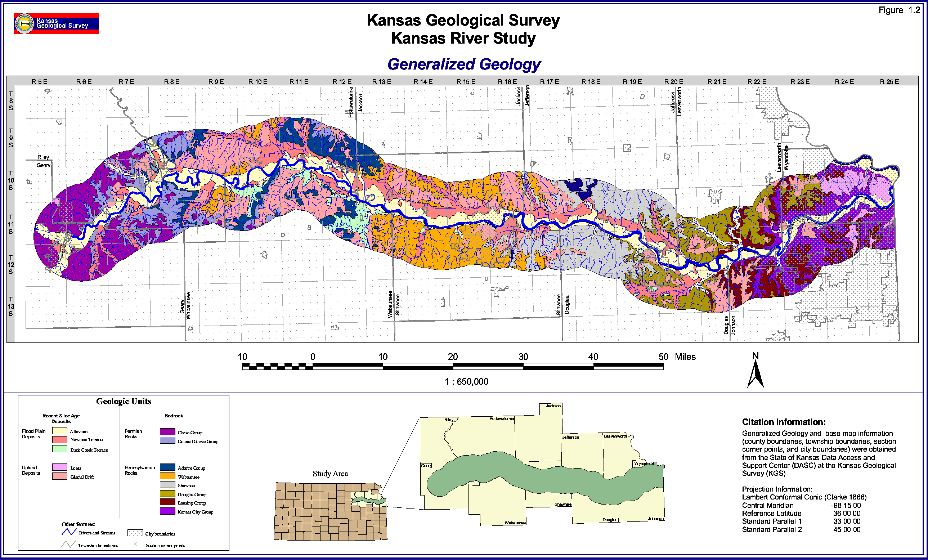Click the 'Citation Information:' heading
This screenshot has height=560, width=928.
coord(784,422)
